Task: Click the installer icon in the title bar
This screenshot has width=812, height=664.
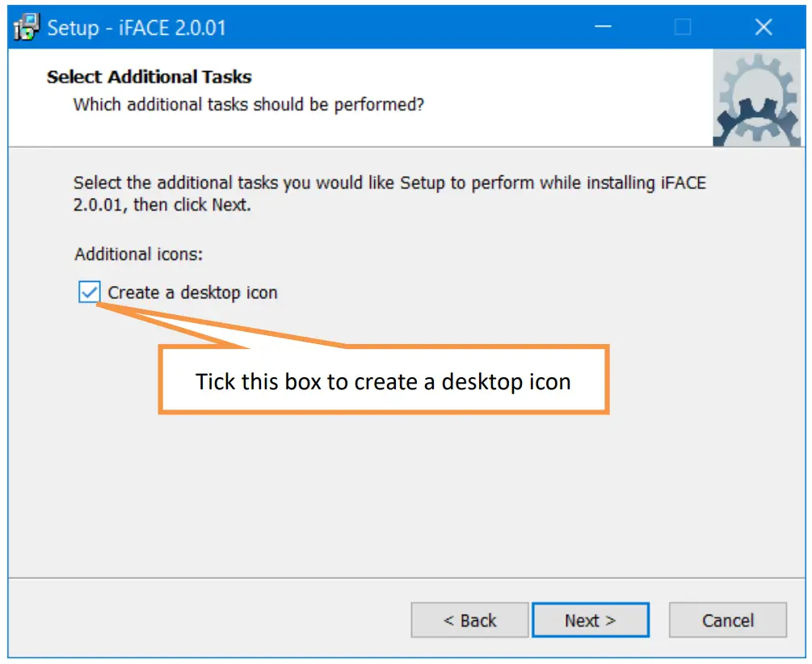Action: point(25,27)
